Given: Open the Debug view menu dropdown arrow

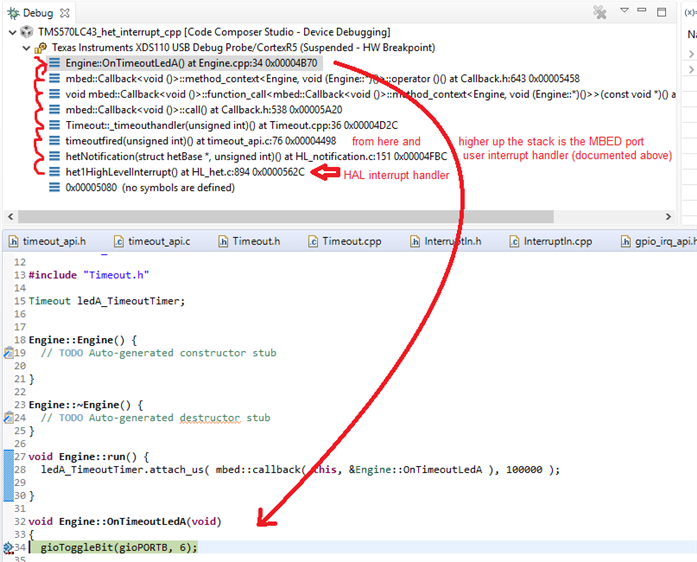Looking at the screenshot, I should (625, 12).
